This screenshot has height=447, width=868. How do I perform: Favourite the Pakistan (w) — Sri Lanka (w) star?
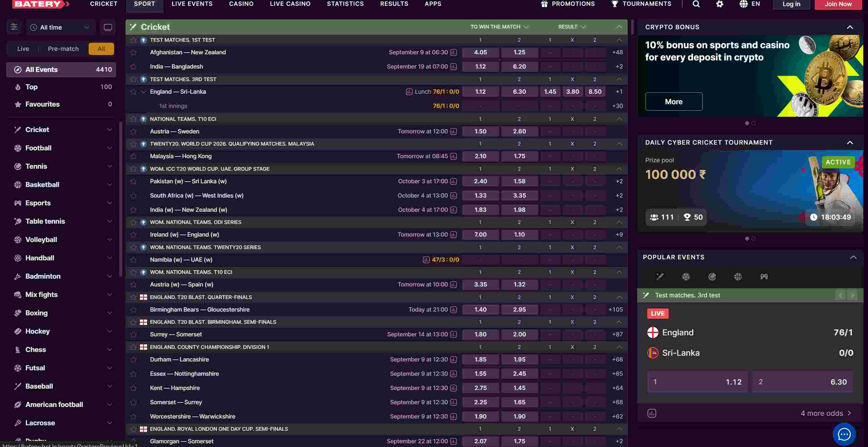133,181
